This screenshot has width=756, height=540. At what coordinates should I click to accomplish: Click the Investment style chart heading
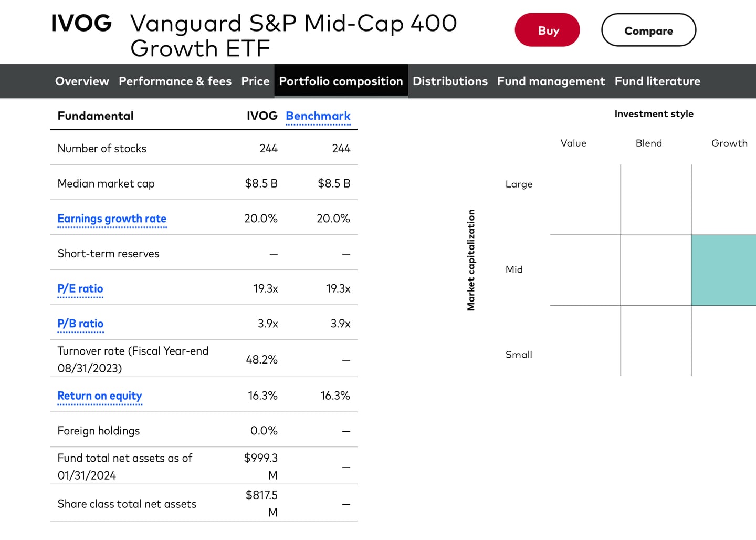coord(654,113)
